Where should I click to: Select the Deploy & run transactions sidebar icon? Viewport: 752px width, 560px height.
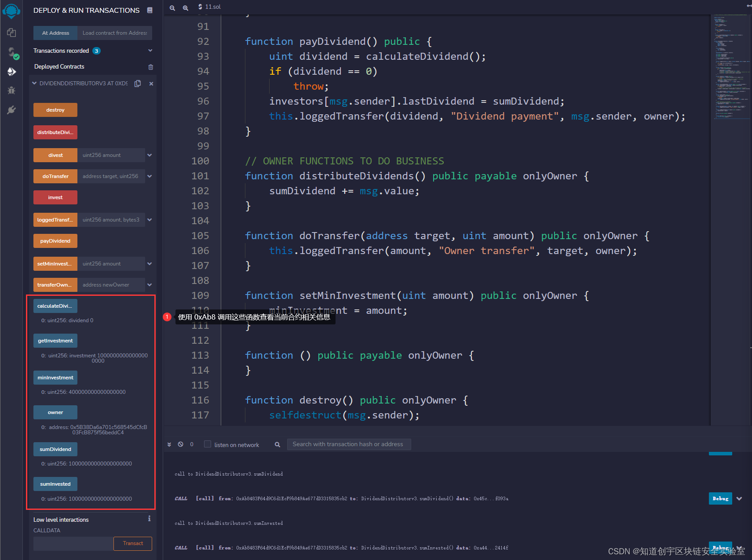(x=12, y=72)
